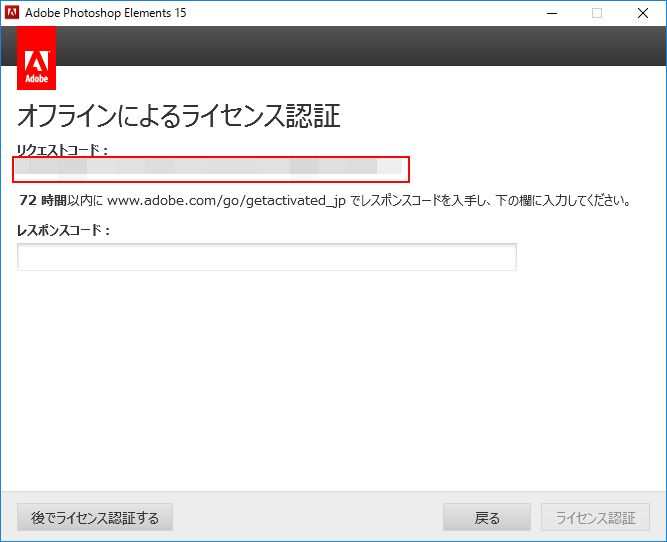Click the 戻る button
Viewport: 667px width, 542px height.
[x=487, y=517]
